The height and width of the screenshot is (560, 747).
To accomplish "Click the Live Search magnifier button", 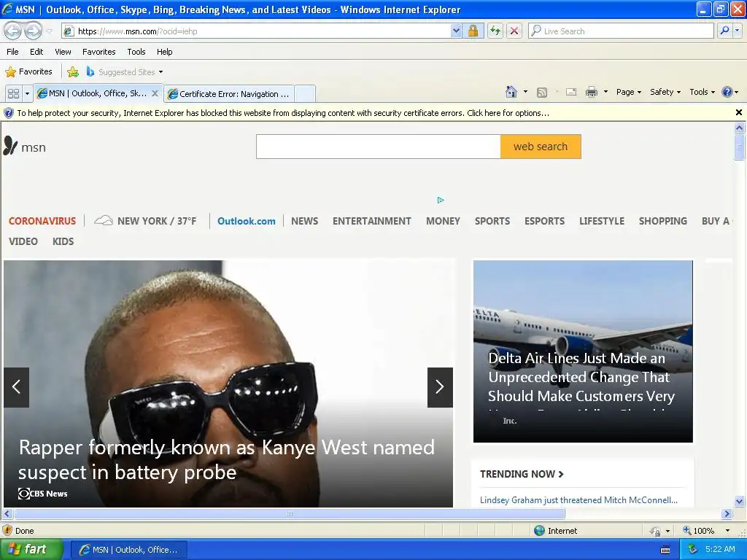I will point(724,31).
